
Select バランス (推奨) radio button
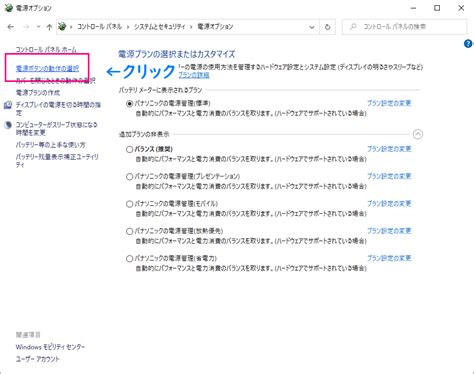(129, 149)
